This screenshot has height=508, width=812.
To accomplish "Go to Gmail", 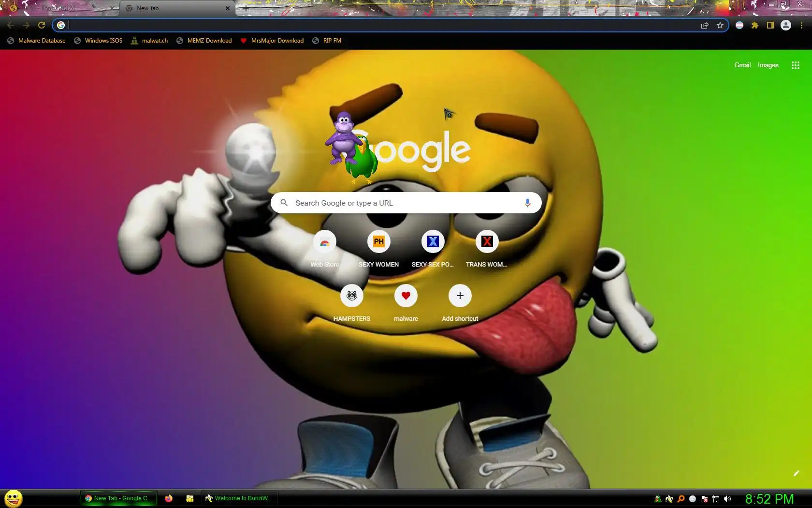I will tap(742, 65).
